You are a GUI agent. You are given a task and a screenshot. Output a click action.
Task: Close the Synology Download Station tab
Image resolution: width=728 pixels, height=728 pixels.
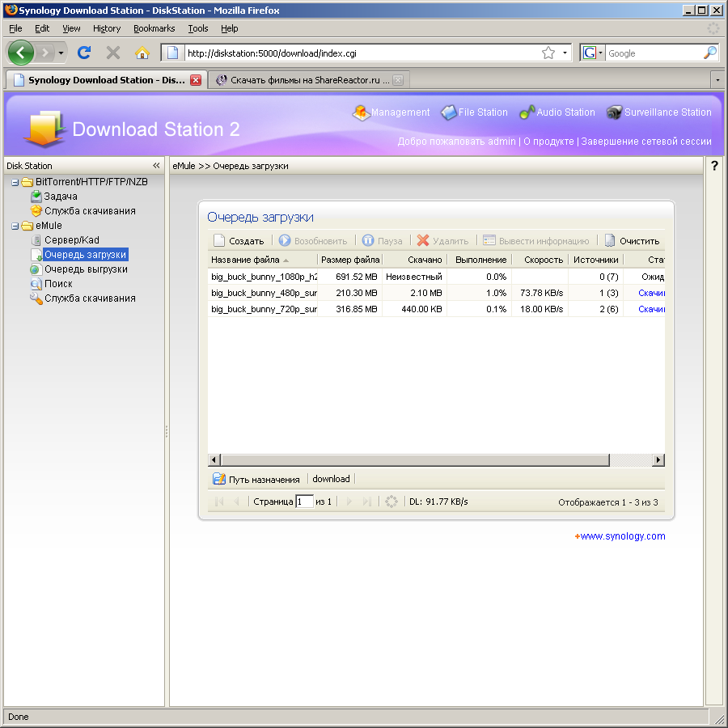196,80
